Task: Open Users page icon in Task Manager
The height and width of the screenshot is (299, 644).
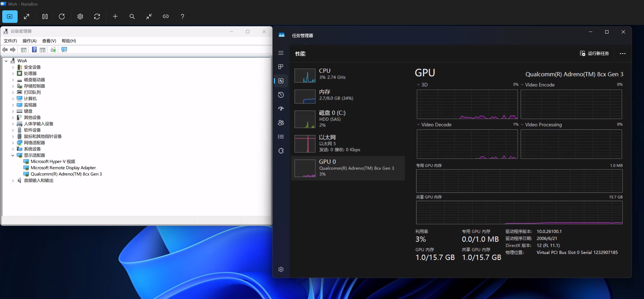Action: pyautogui.click(x=281, y=123)
